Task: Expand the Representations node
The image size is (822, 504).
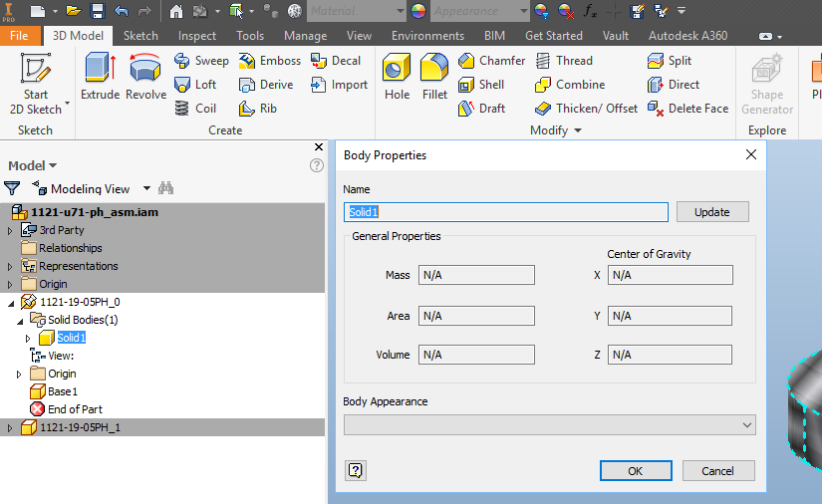Action: pos(9,267)
